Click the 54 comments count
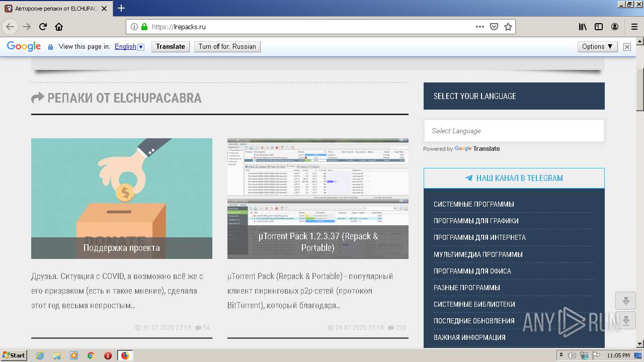Viewport: 644px width, 362px height. click(x=202, y=327)
